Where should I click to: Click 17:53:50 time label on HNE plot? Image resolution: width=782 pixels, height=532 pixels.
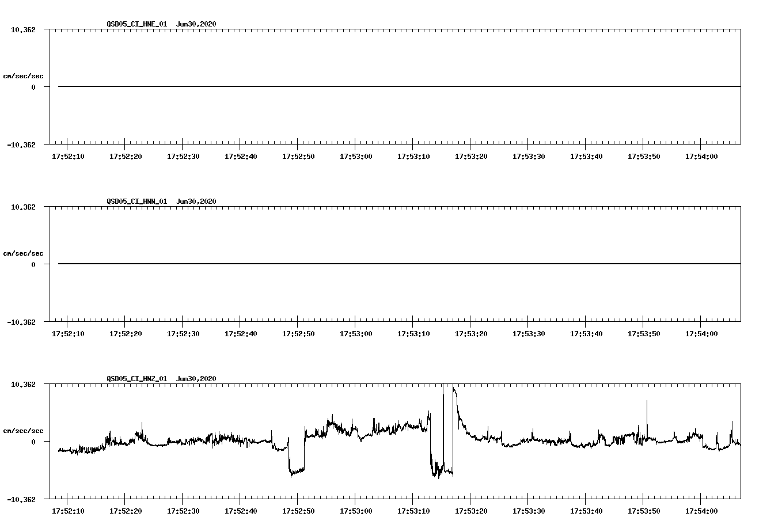pos(644,157)
